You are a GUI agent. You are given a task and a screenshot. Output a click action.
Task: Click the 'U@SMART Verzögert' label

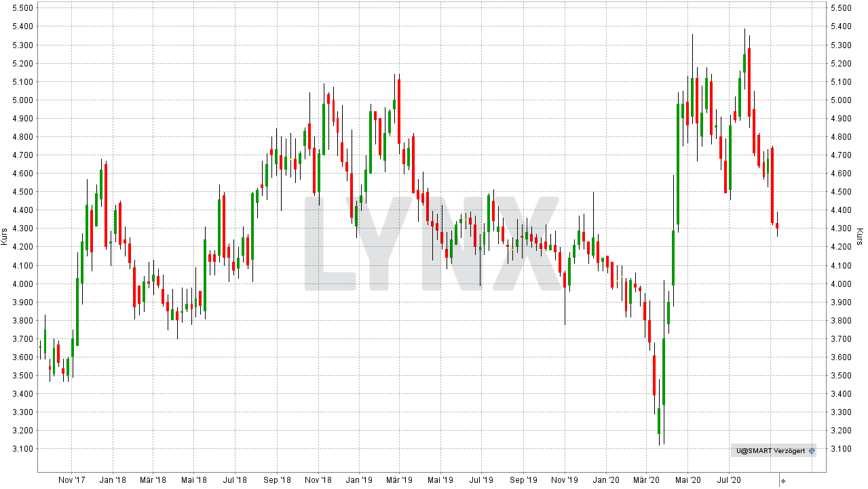tap(770, 451)
